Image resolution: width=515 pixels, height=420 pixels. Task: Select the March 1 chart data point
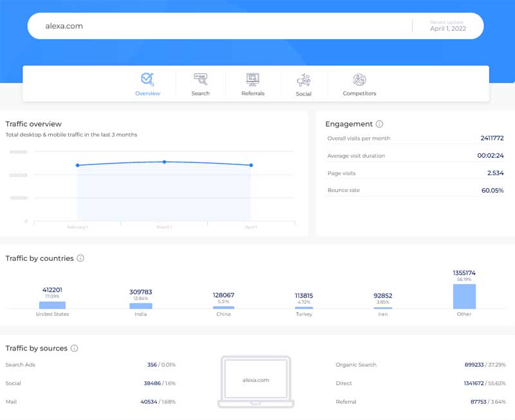pyautogui.click(x=164, y=162)
